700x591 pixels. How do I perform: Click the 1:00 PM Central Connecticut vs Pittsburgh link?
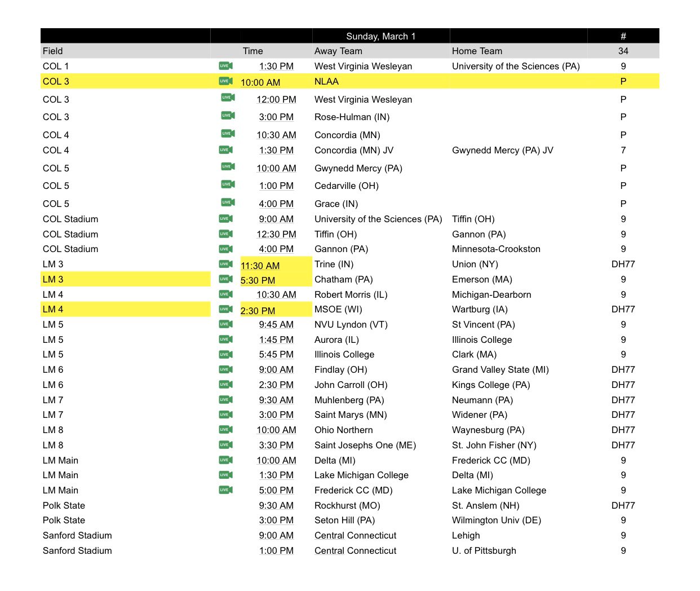276,550
